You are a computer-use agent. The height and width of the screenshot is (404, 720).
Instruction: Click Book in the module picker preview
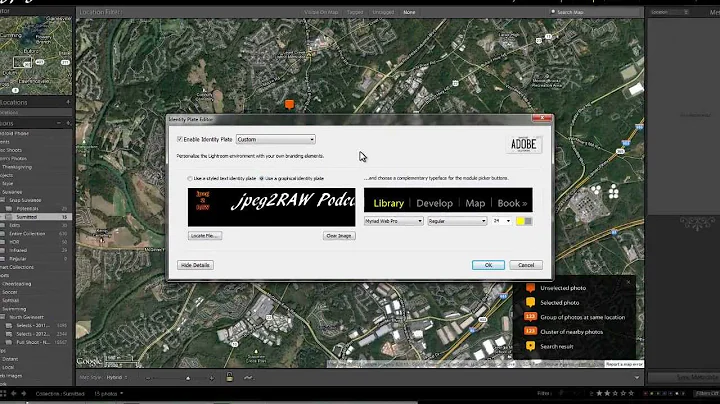509,203
